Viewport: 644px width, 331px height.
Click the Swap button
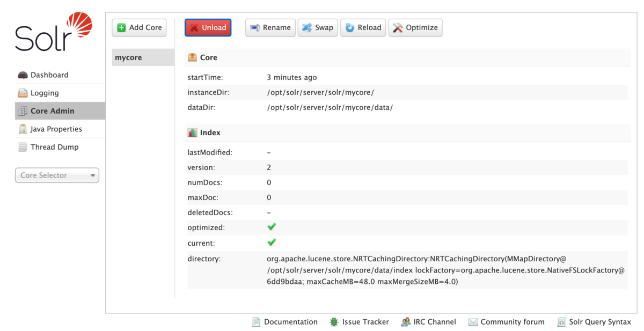tap(318, 27)
